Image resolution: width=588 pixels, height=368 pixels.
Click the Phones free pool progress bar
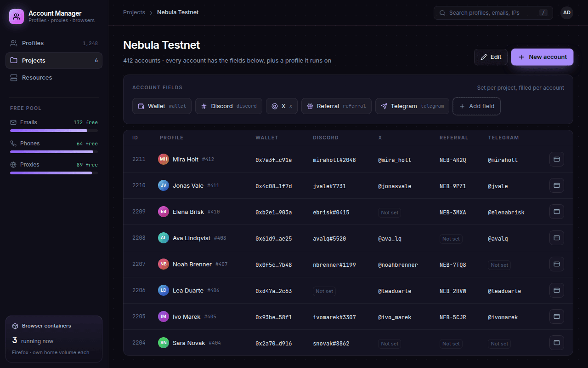(54, 152)
